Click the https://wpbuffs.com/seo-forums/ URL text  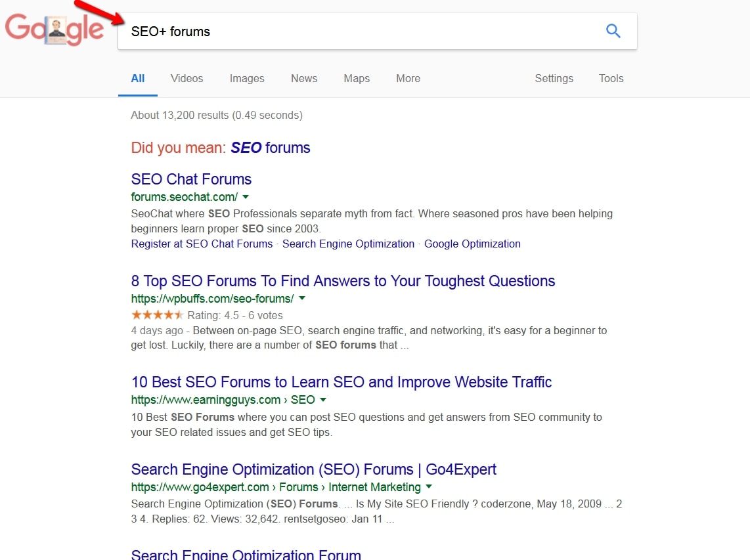[212, 299]
